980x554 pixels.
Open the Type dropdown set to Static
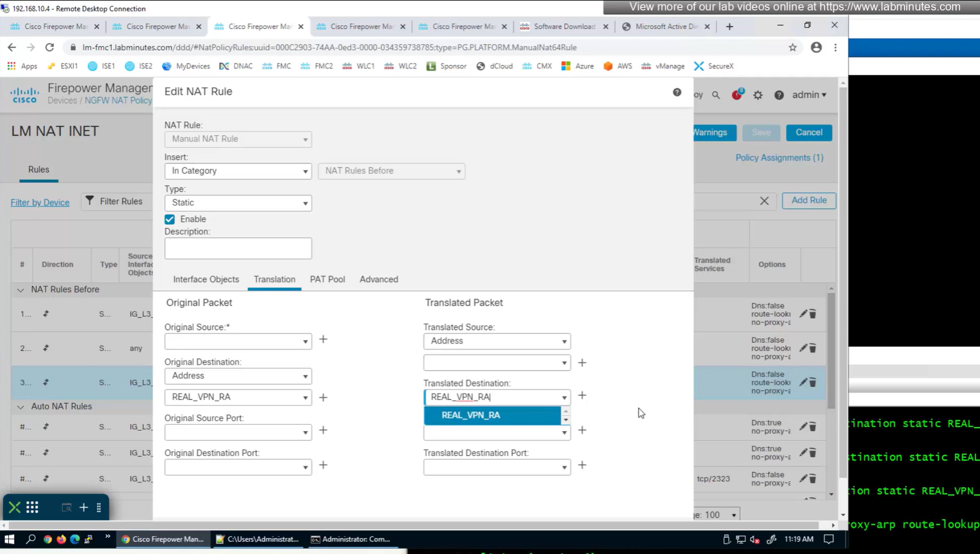pyautogui.click(x=238, y=203)
